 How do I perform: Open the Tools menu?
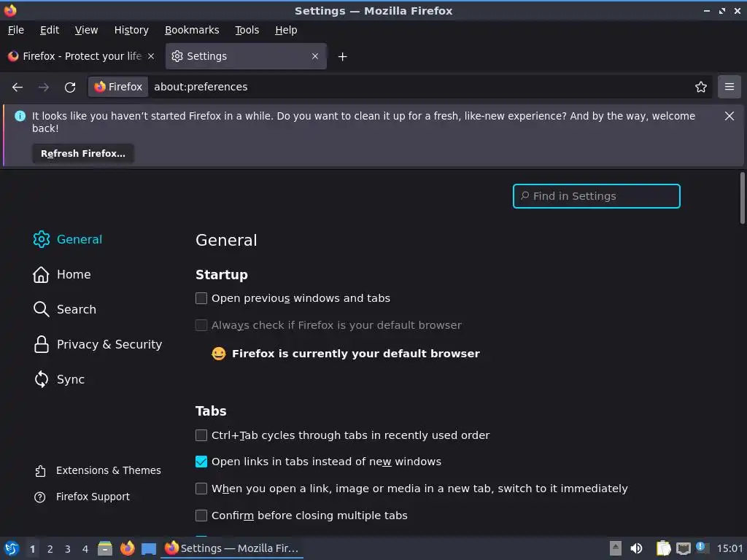247,30
